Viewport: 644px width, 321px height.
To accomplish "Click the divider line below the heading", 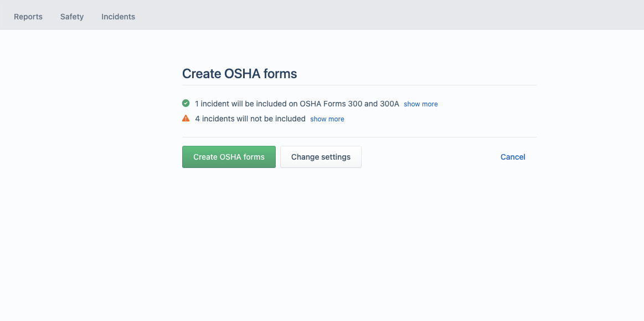I will [x=359, y=85].
